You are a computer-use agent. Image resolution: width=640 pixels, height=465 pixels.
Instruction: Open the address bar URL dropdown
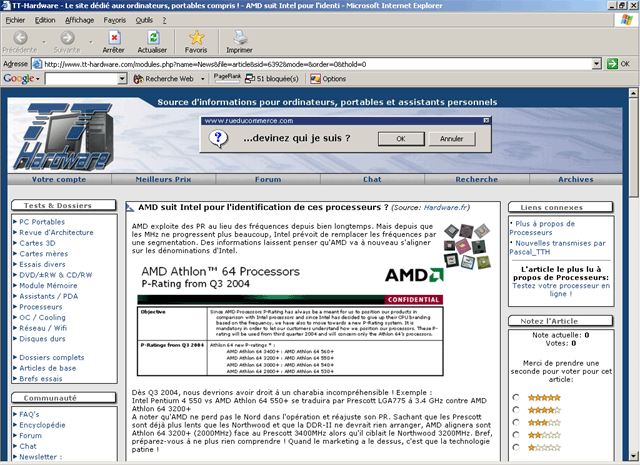[x=597, y=64]
